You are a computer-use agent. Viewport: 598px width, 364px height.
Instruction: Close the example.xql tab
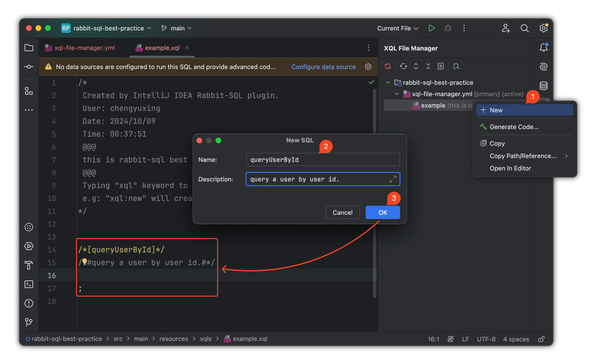point(187,48)
